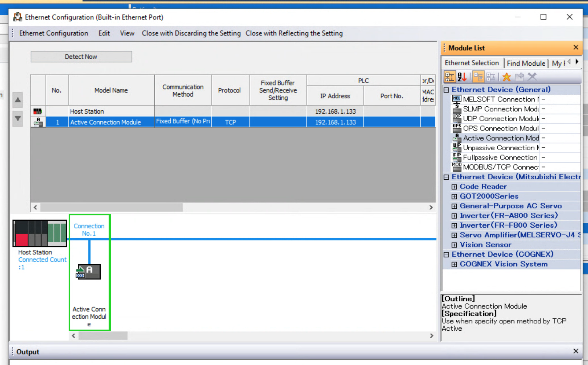This screenshot has width=588, height=365.
Task: Open the Edit menu
Action: pos(104,33)
